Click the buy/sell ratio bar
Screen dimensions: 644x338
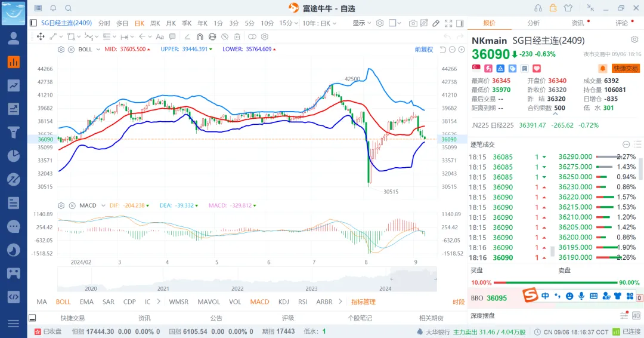click(556, 282)
